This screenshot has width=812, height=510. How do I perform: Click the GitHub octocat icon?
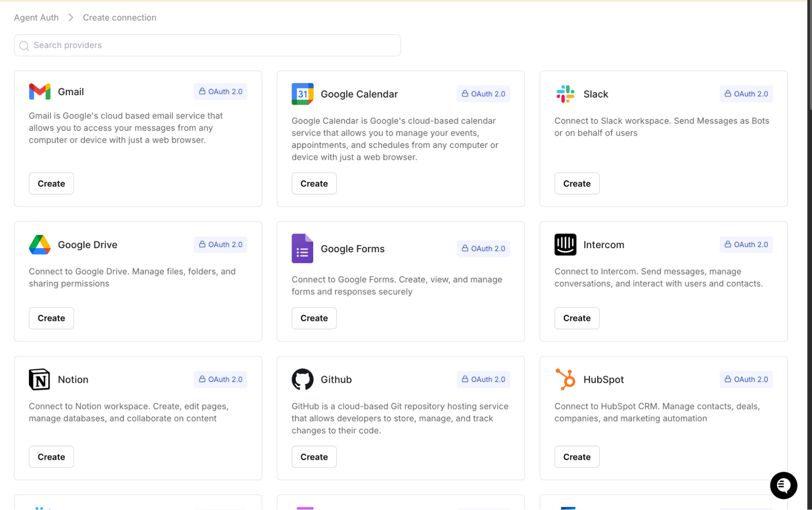click(302, 379)
